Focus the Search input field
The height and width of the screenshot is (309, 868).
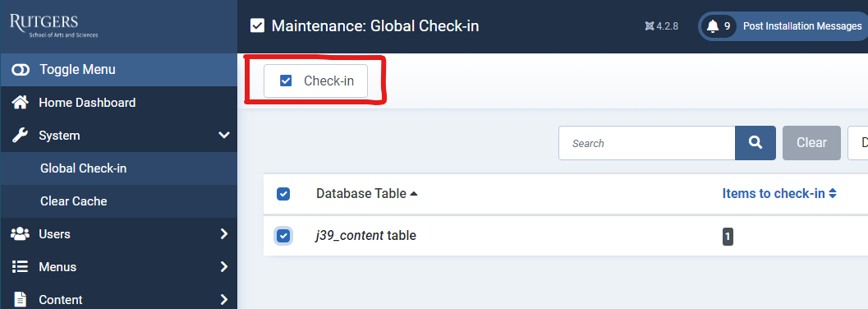click(x=646, y=143)
